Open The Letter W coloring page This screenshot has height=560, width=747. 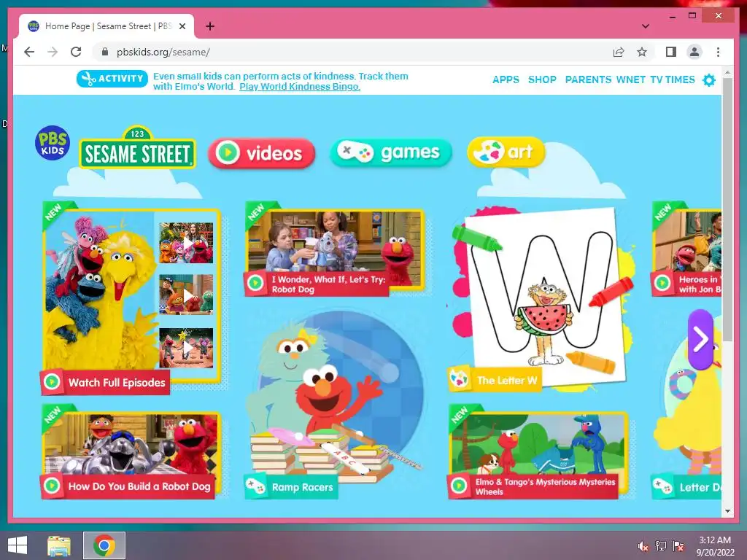tap(542, 299)
